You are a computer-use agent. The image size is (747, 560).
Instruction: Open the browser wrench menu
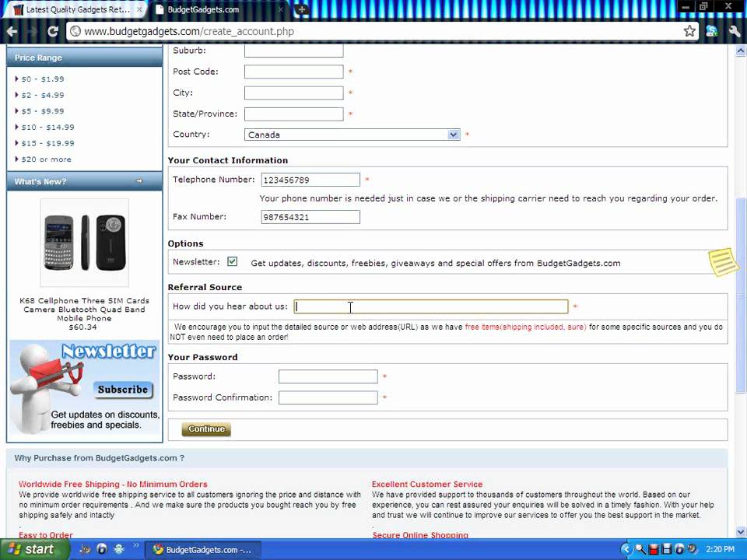coord(734,31)
